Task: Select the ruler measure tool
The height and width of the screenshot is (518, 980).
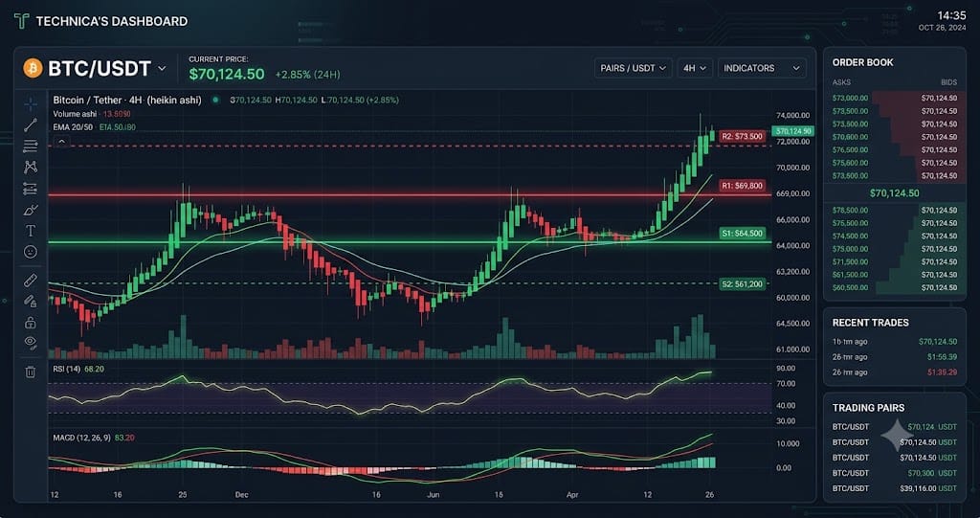Action: click(30, 280)
